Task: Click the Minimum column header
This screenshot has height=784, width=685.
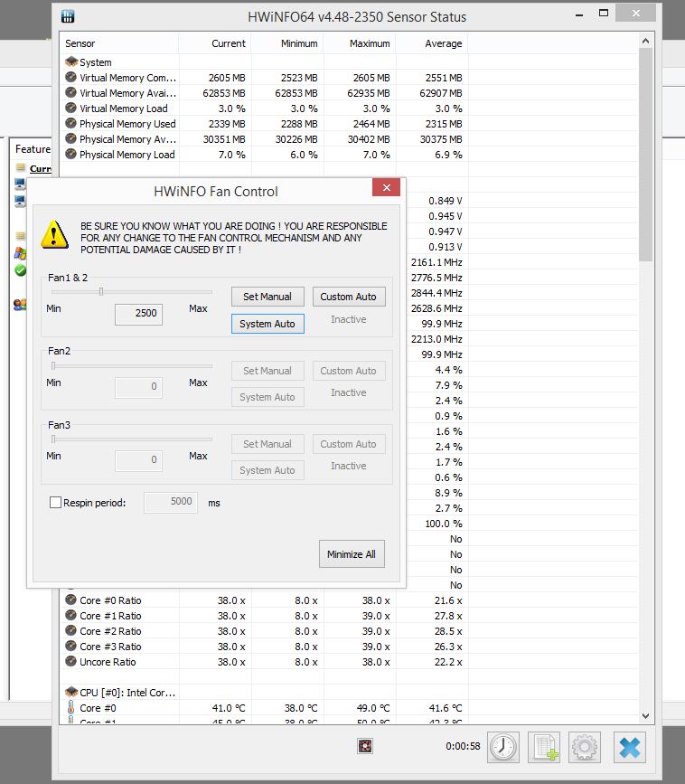Action: [x=287, y=43]
